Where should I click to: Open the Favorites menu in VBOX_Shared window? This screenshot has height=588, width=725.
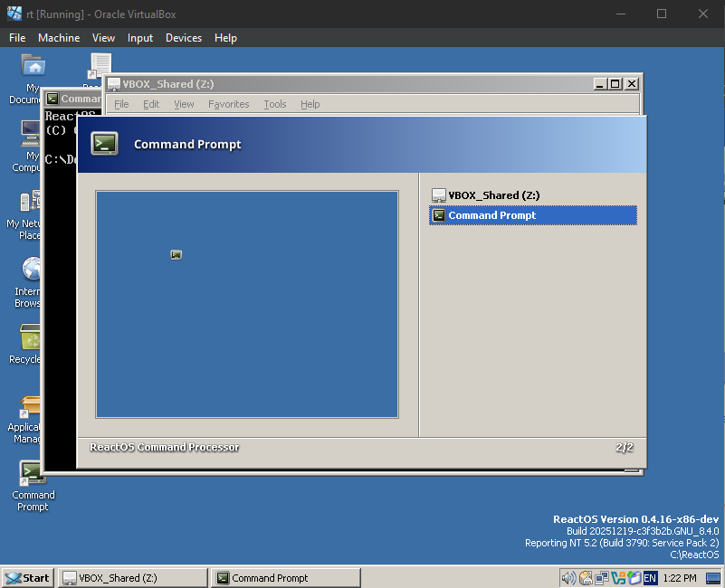[x=228, y=104]
